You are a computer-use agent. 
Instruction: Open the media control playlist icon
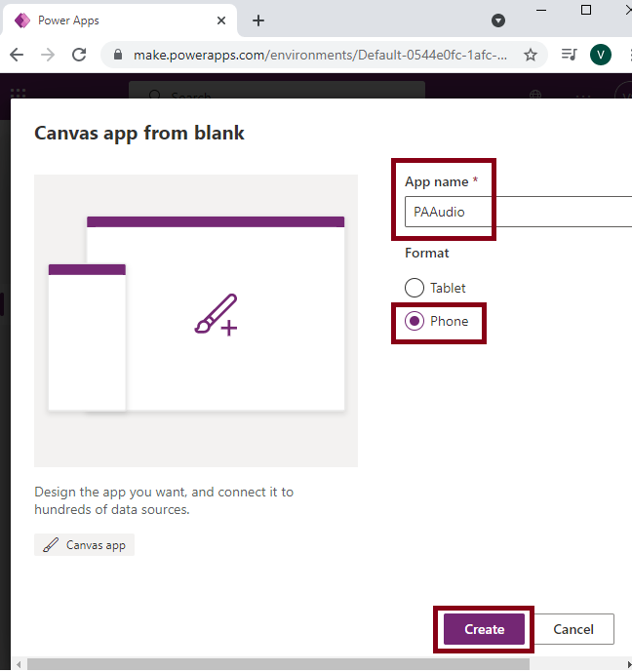(569, 55)
